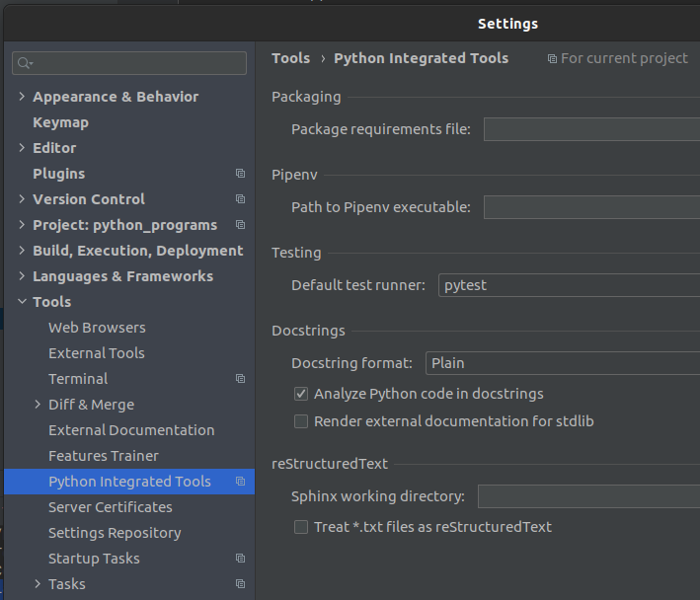700x600 pixels.
Task: Click the Package requirements file field
Action: click(590, 129)
